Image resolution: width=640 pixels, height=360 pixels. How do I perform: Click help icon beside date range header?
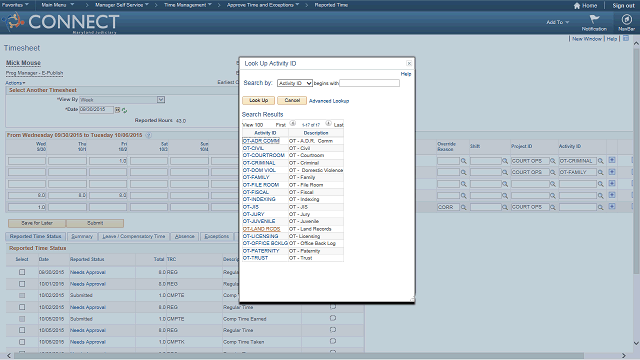click(149, 135)
